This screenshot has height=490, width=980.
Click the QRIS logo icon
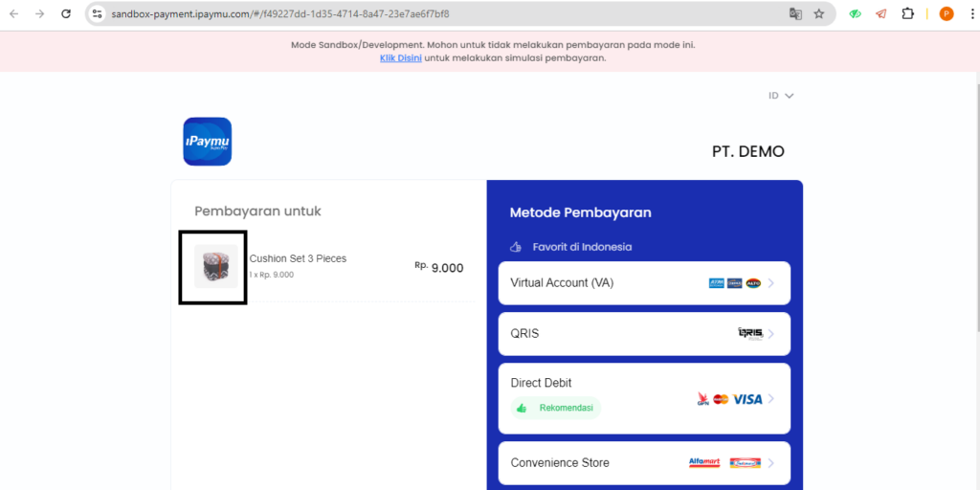click(750, 334)
